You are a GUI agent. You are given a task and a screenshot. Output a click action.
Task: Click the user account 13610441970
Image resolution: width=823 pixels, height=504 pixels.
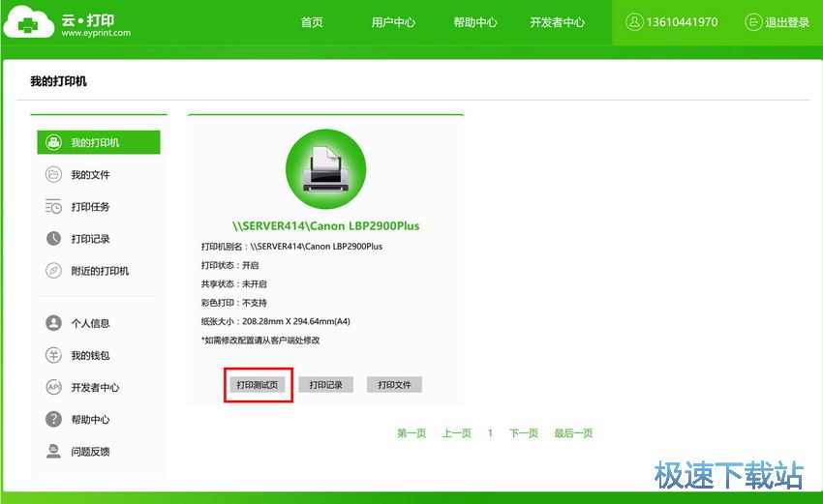[x=672, y=22]
